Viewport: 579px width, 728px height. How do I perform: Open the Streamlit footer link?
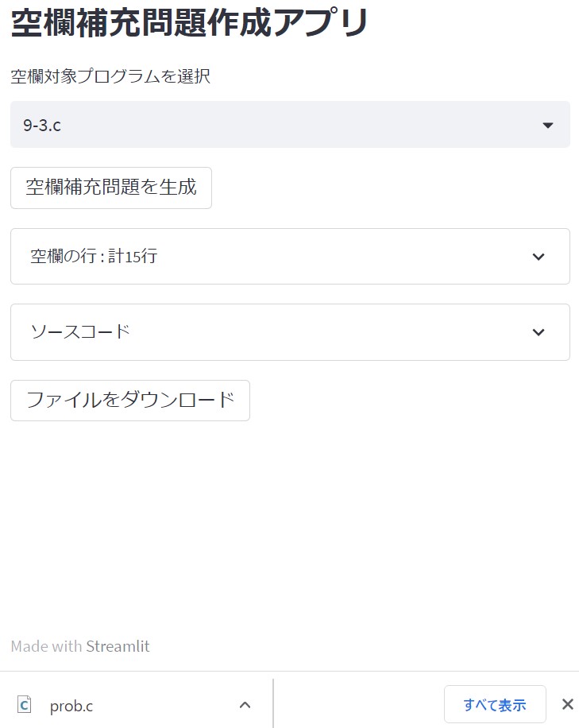coord(118,646)
